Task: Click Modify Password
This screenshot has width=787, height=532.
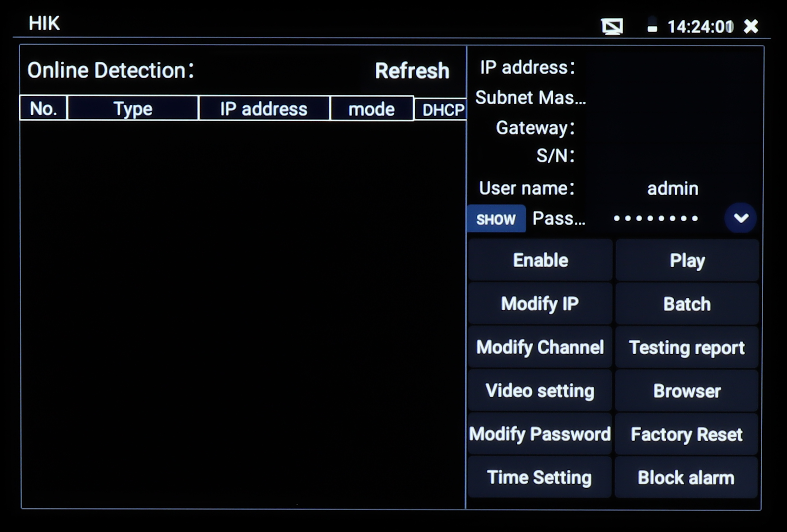Action: tap(540, 434)
